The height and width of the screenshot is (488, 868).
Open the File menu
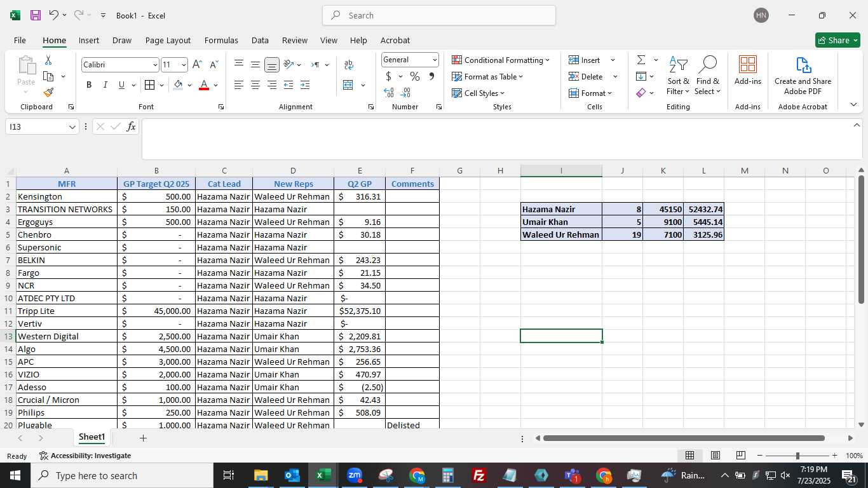click(x=20, y=40)
